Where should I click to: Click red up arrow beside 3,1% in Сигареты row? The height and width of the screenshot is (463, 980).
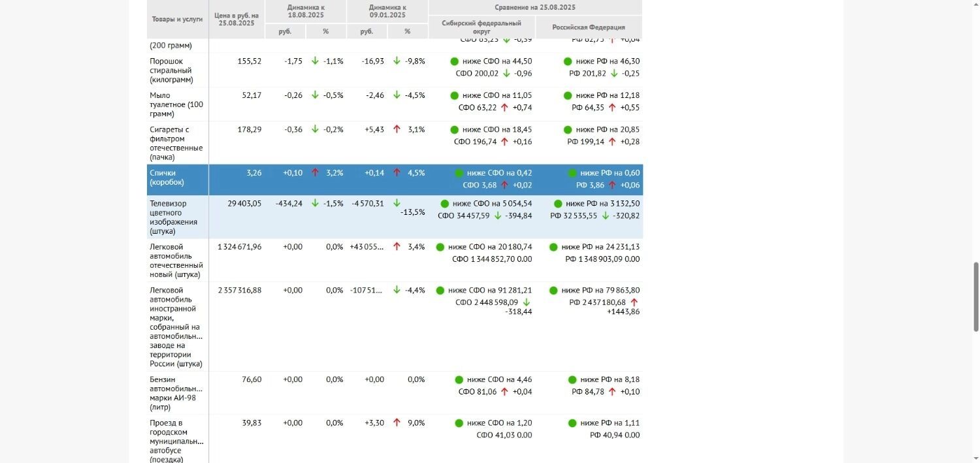(397, 130)
